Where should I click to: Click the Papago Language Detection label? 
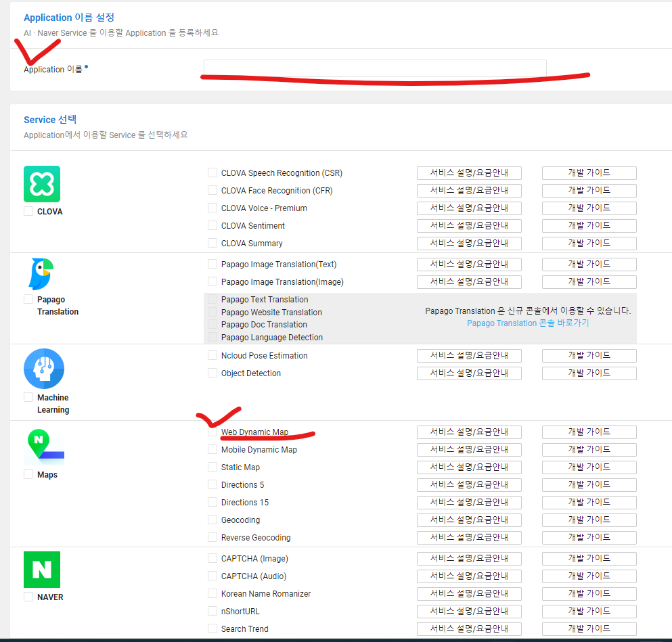(272, 338)
